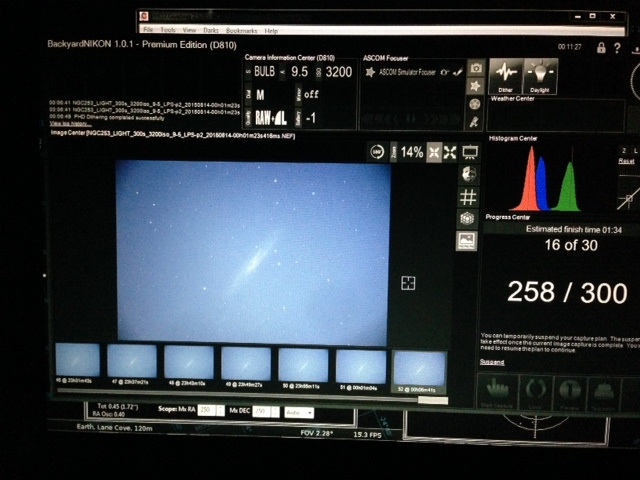Viewport: 640px width, 480px height.
Task: Click the fit-to-window zoom icon
Action: [435, 152]
